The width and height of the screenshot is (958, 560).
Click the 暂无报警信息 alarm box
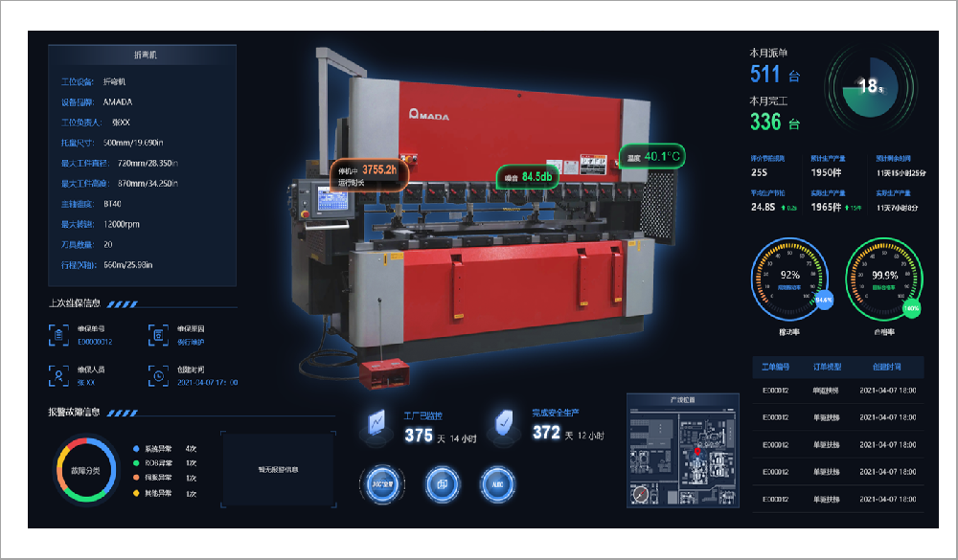[x=278, y=470]
